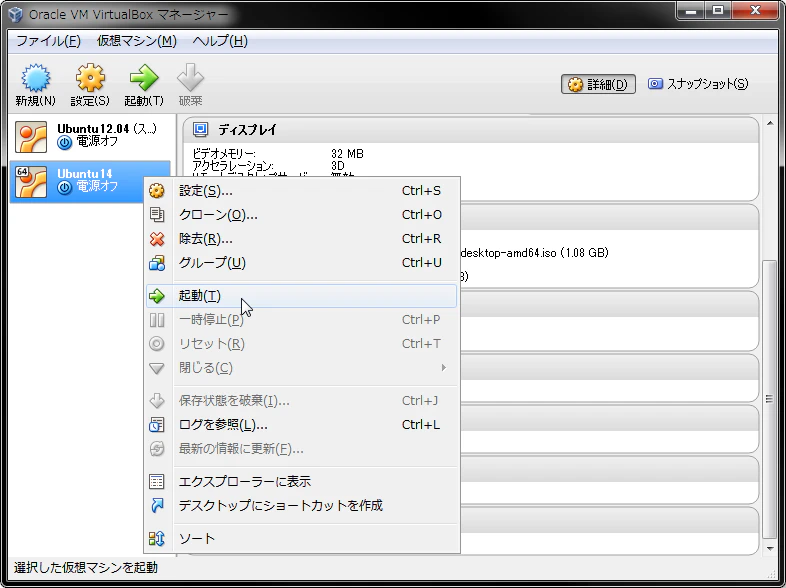Click the ディスプレイ monitor section icon
786x588 pixels.
pos(200,130)
